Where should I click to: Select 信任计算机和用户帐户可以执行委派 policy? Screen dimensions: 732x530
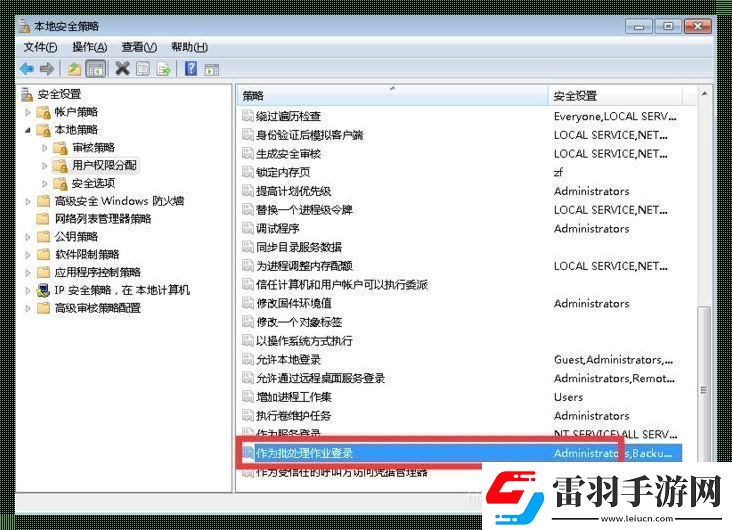[342, 284]
